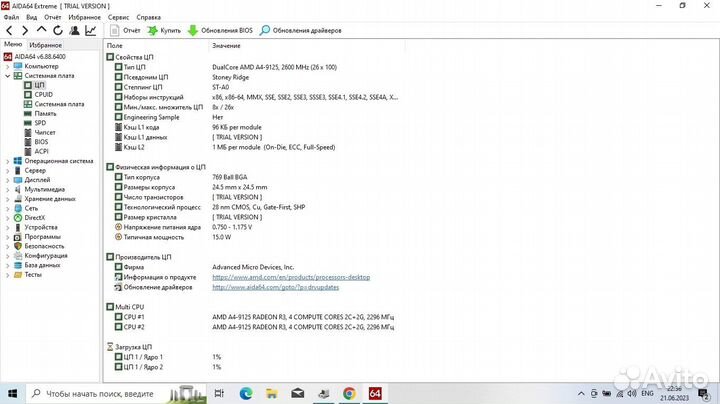The image size is (720, 404).
Task: Expand the Мультимедиа tree node
Action: [7, 190]
